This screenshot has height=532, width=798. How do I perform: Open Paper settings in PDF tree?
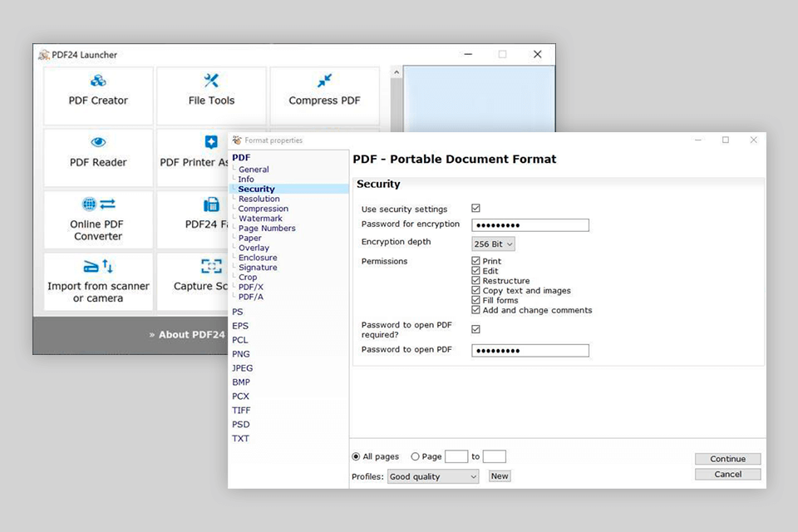click(x=250, y=238)
